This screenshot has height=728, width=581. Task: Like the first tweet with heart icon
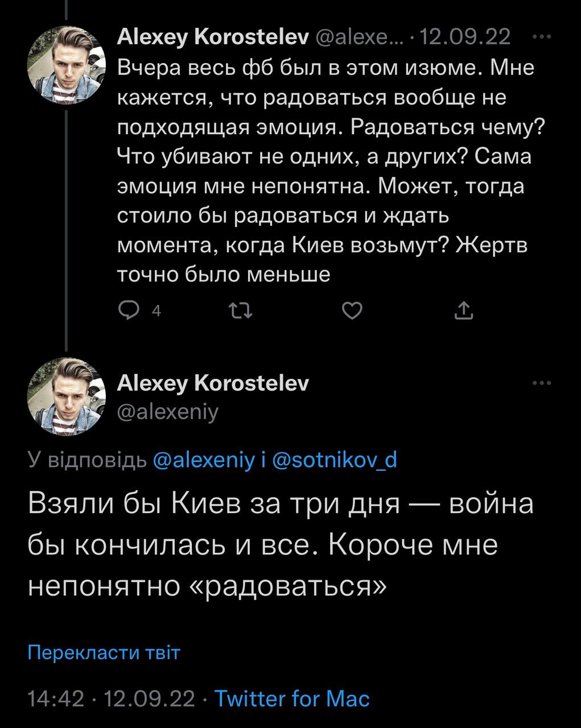(352, 311)
